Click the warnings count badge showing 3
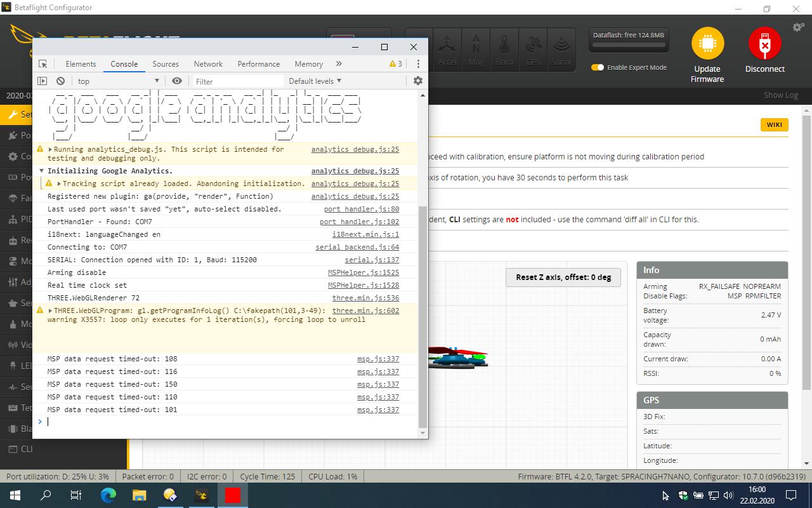 (x=396, y=63)
